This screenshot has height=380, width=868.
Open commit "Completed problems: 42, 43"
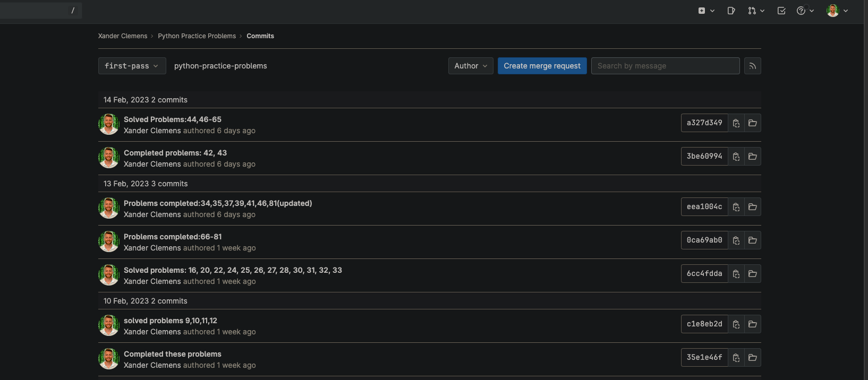pos(175,153)
